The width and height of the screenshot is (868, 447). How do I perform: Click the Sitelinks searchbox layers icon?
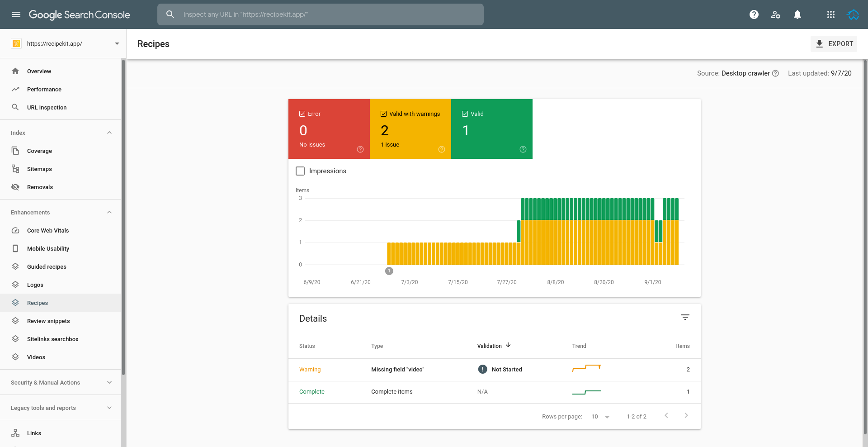tap(15, 339)
